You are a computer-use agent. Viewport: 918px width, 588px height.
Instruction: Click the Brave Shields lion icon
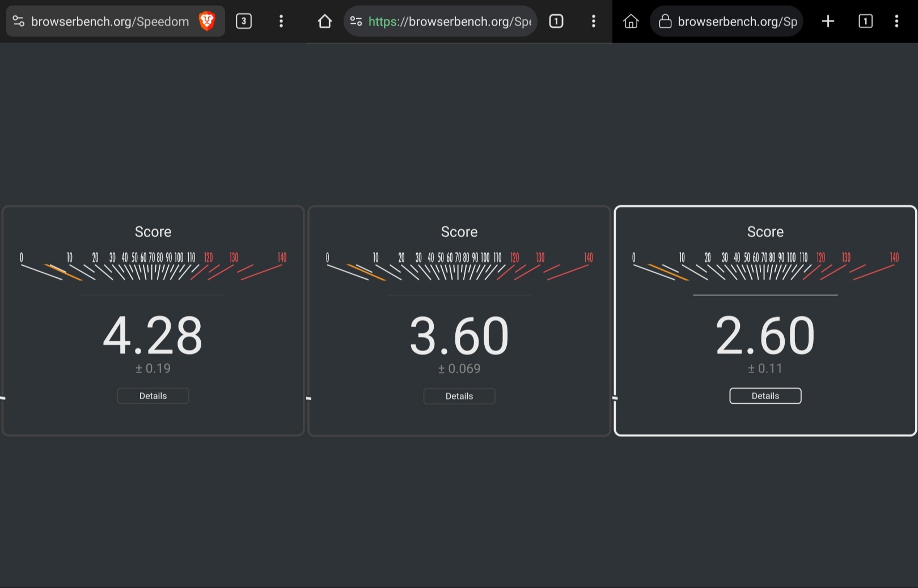[x=207, y=22]
